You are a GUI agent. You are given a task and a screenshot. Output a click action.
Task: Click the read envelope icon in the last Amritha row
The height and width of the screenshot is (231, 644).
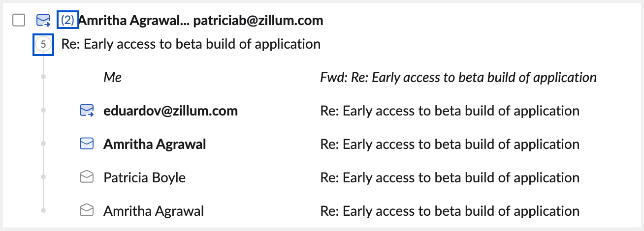tap(87, 211)
